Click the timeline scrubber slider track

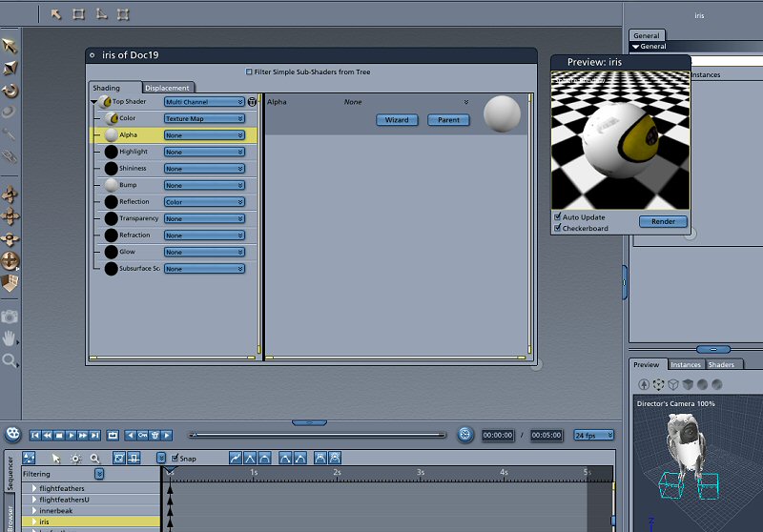click(x=318, y=435)
